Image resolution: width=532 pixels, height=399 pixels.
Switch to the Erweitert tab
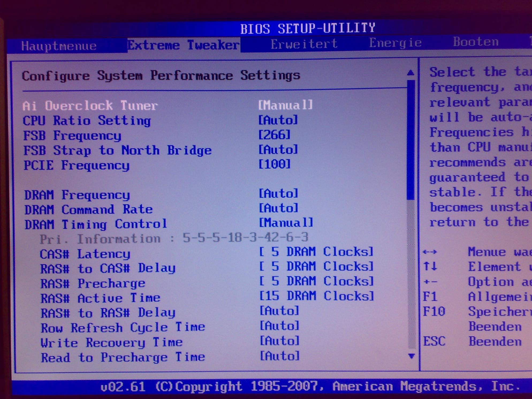pos(304,44)
